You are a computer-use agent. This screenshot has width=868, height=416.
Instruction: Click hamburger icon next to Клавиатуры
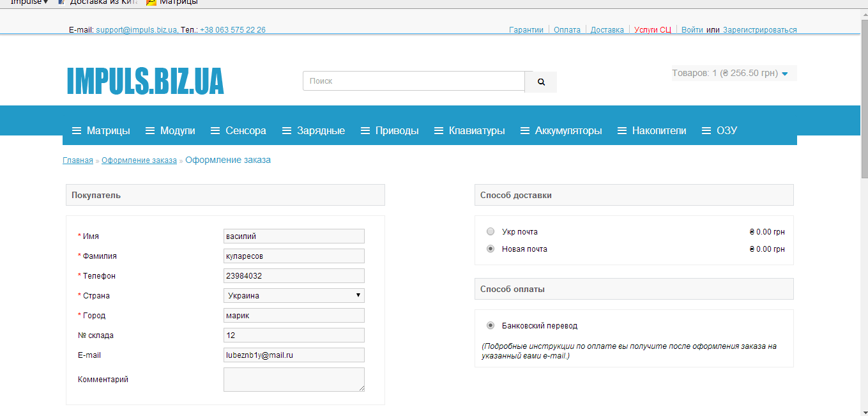coord(439,131)
